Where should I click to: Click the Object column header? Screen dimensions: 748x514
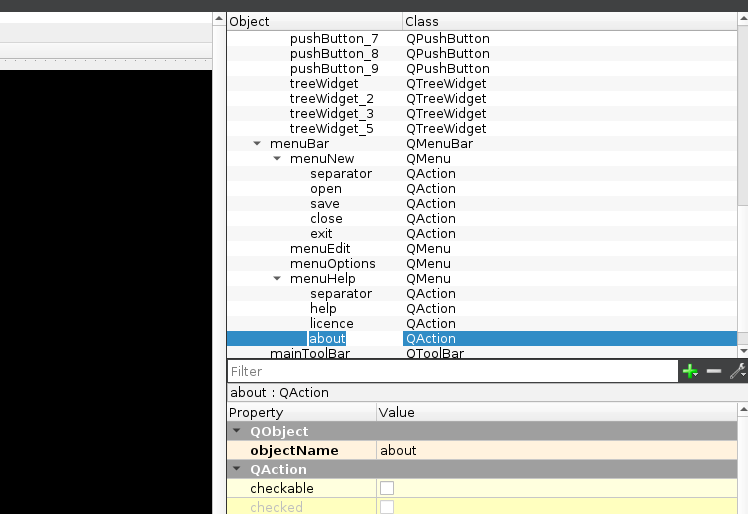tap(315, 21)
